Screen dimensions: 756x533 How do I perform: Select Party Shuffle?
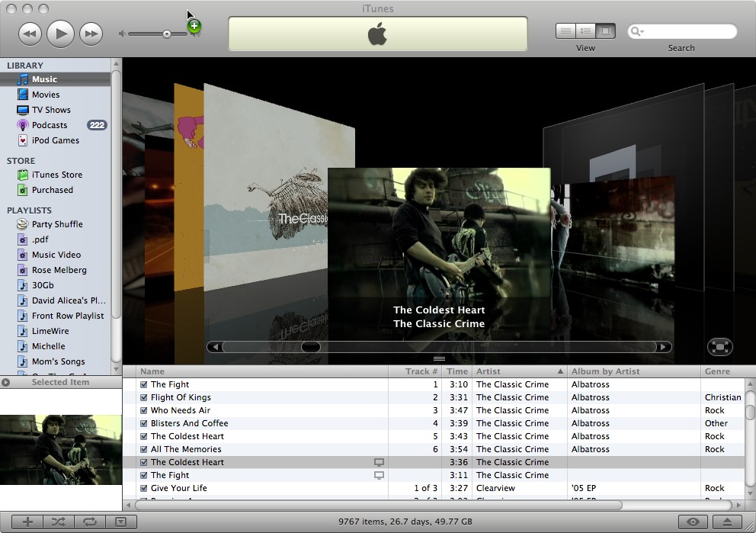tap(56, 224)
